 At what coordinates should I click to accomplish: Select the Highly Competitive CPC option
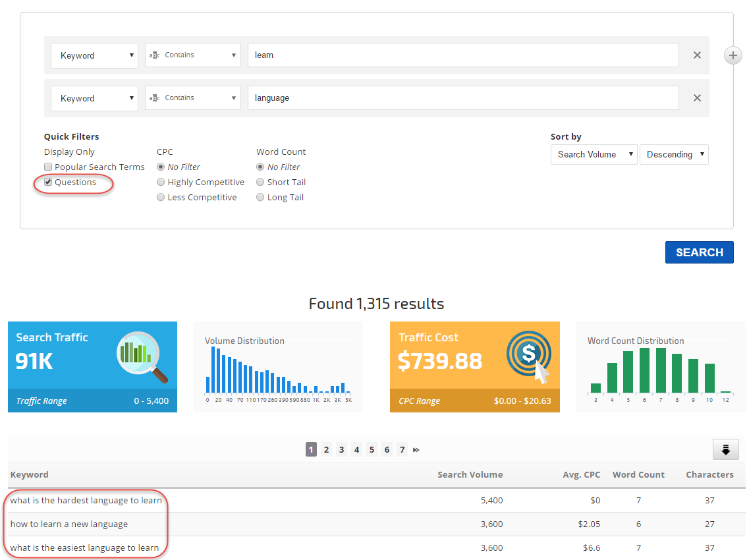[x=161, y=182]
